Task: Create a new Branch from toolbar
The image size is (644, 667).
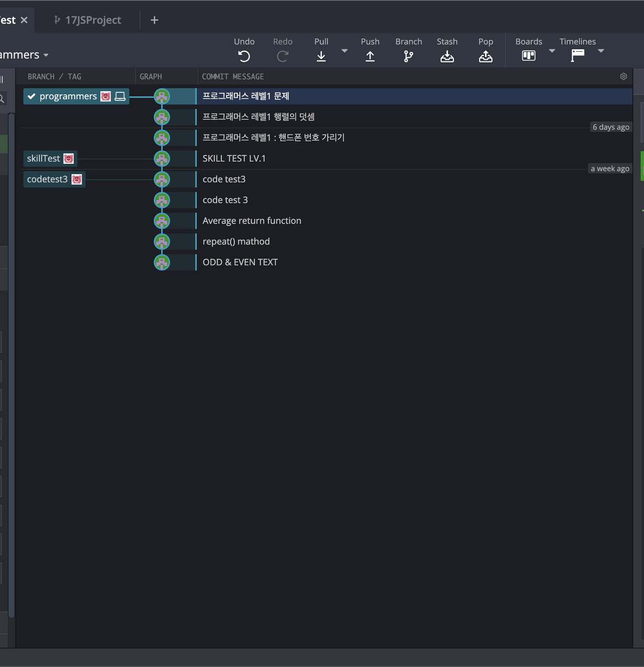Action: tap(409, 56)
